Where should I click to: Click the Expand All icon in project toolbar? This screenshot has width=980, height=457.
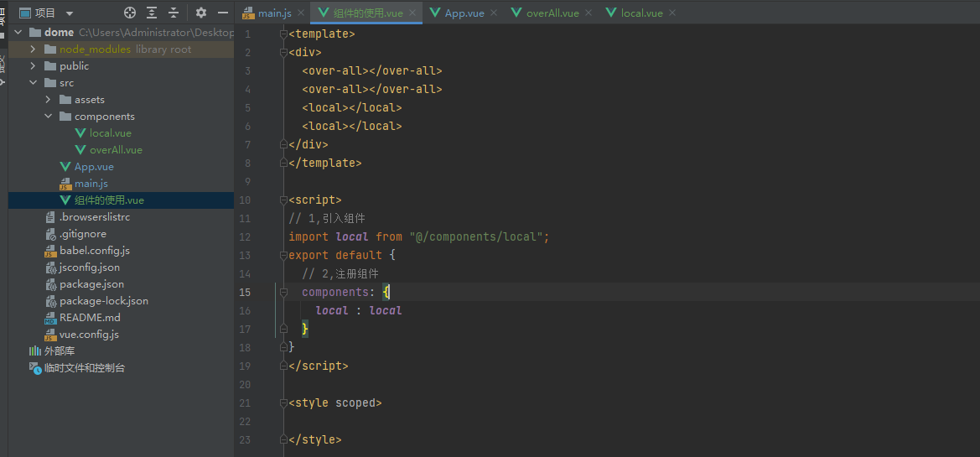(152, 13)
